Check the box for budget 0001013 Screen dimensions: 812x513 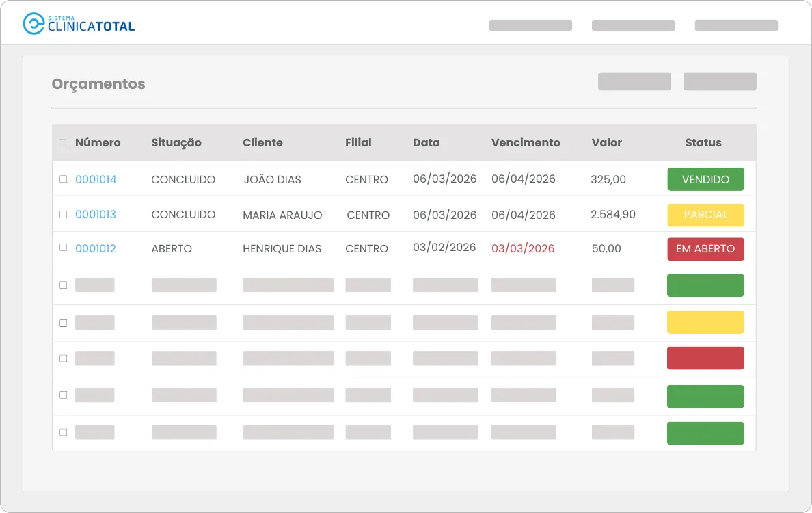click(63, 214)
